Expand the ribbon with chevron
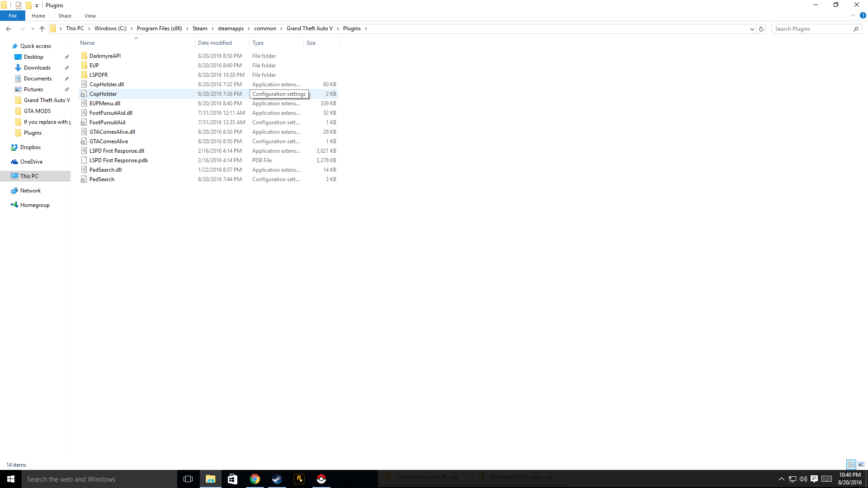Image resolution: width=868 pixels, height=488 pixels. [x=853, y=15]
